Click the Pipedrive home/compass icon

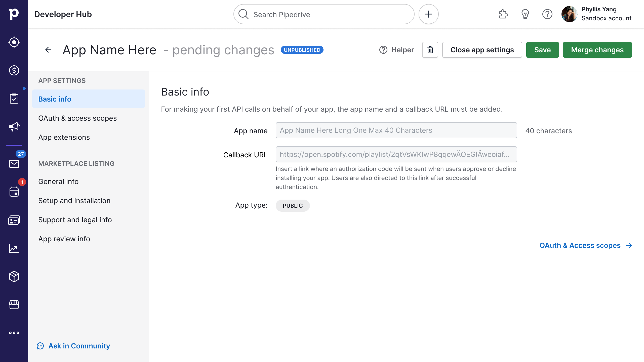click(x=14, y=42)
